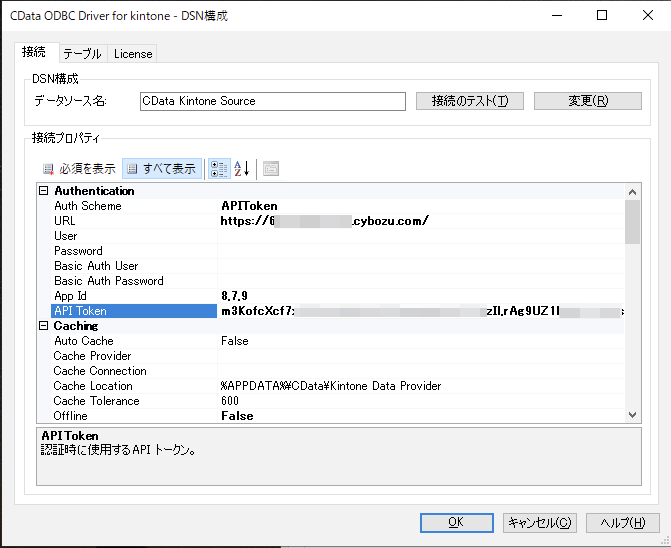This screenshot has width=671, height=548.
Task: Click the scroll up arrow in property grid
Action: coord(632,192)
